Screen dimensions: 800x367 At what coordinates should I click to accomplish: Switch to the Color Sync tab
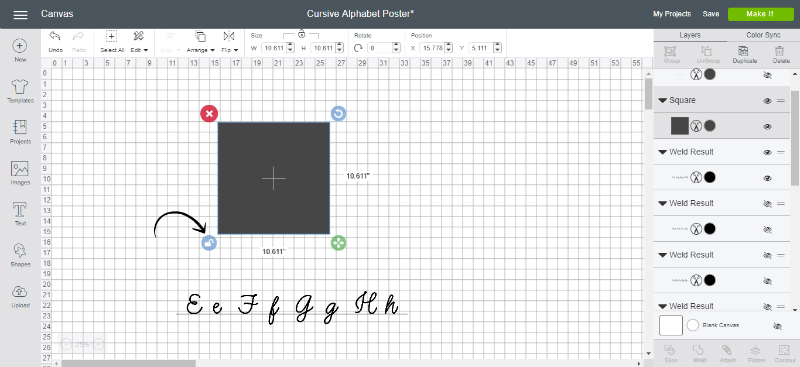(x=763, y=35)
